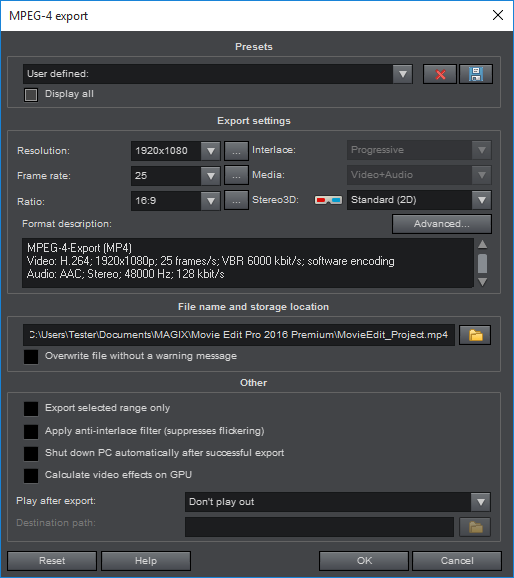Toggle Overwrite file without a warning message
This screenshot has width=514, height=578.
[x=31, y=357]
